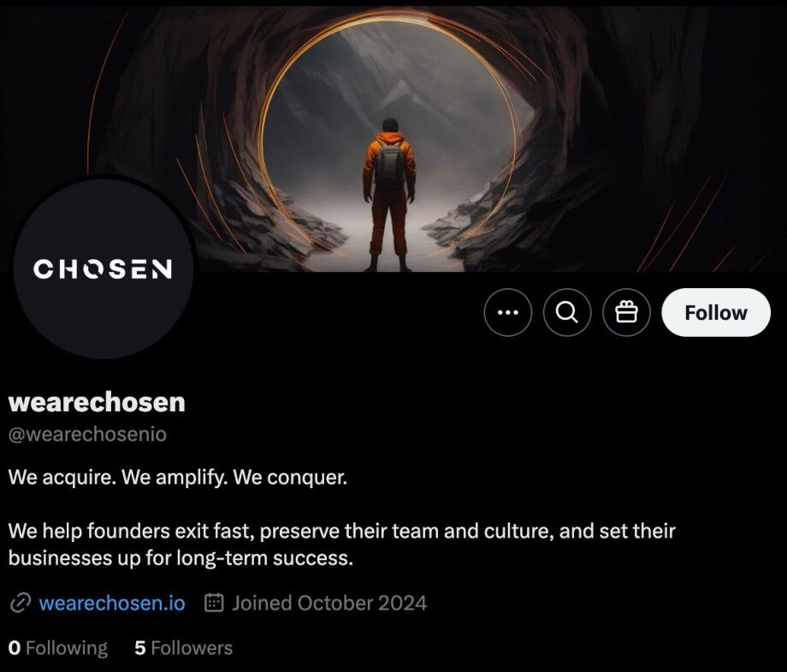Viewport: 787px width, 672px height.
Task: Click the number 5 before Followers
Action: [x=140, y=648]
